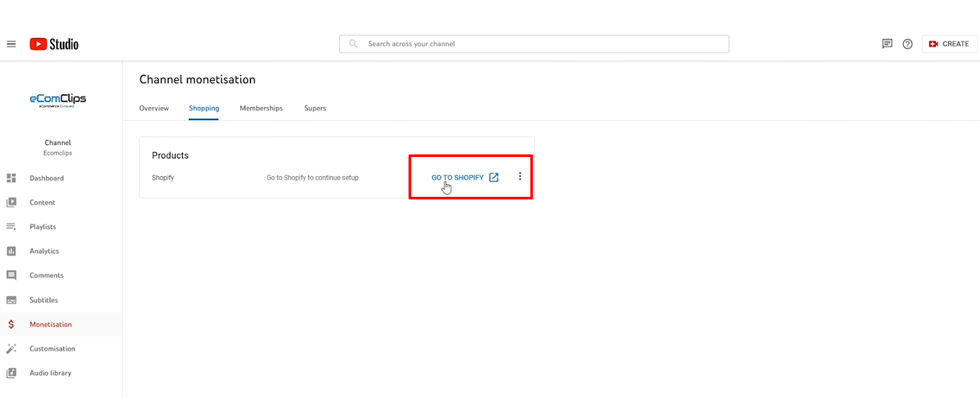Click 'Go to Shopify to continue setup' text
The width and height of the screenshot is (980, 398).
(312, 177)
